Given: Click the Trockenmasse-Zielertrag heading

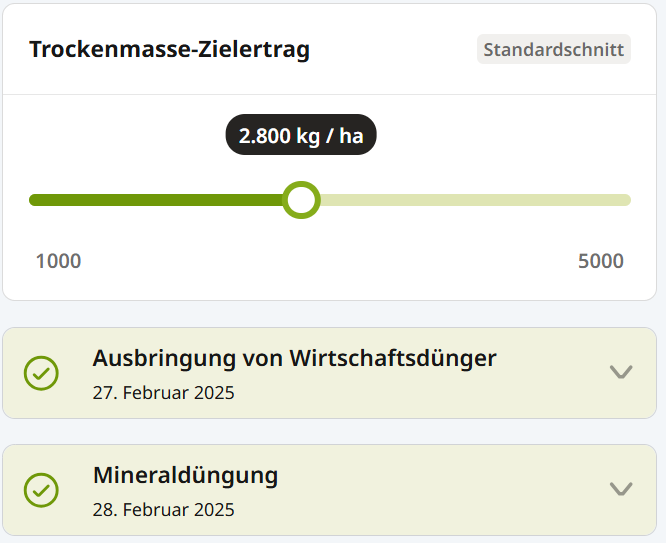Looking at the screenshot, I should tap(169, 50).
